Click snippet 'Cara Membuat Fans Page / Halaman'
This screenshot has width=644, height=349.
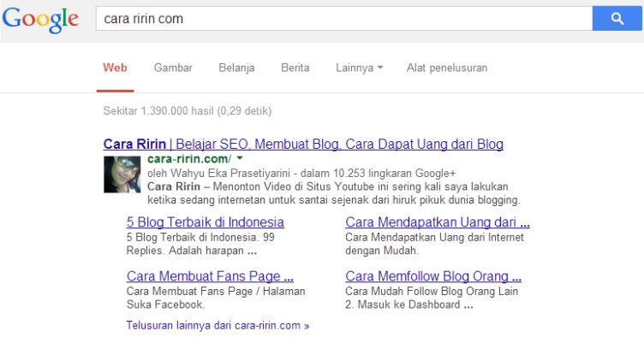click(216, 291)
